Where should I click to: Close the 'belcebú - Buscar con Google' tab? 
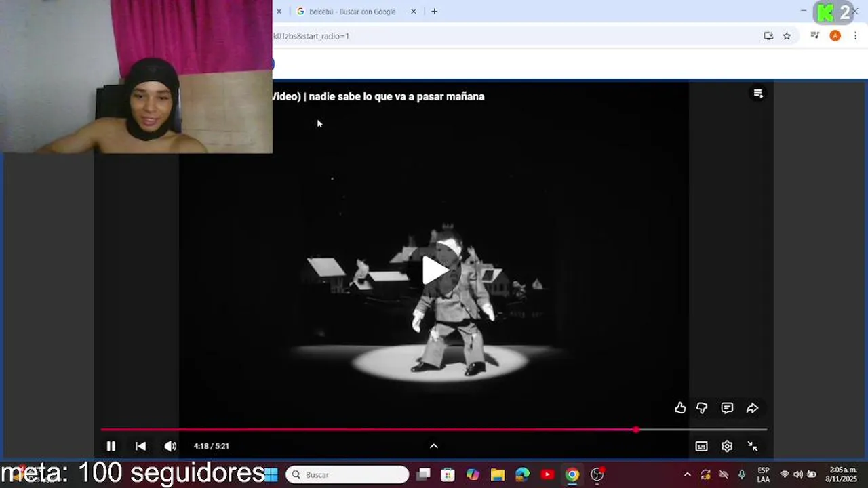(414, 12)
